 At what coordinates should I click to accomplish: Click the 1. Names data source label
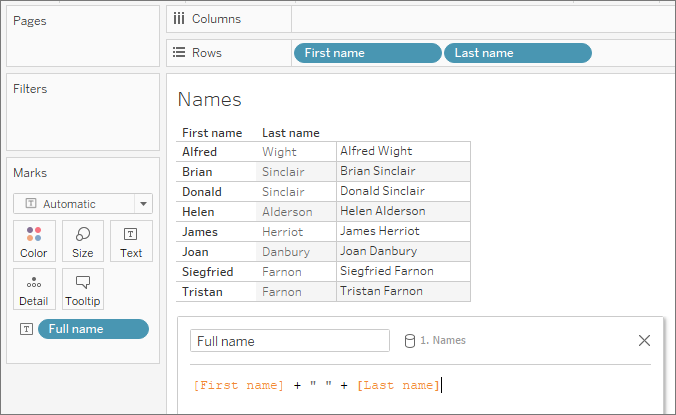[x=443, y=340]
